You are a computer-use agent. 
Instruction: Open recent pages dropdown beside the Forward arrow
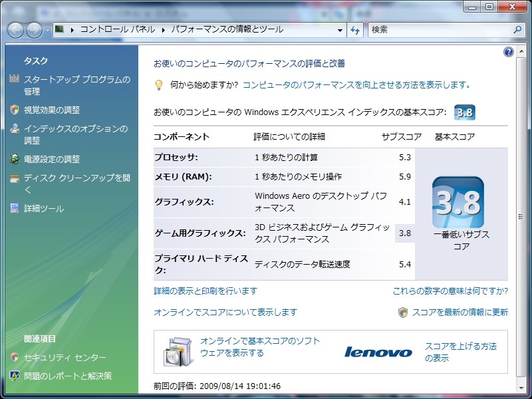[47, 30]
